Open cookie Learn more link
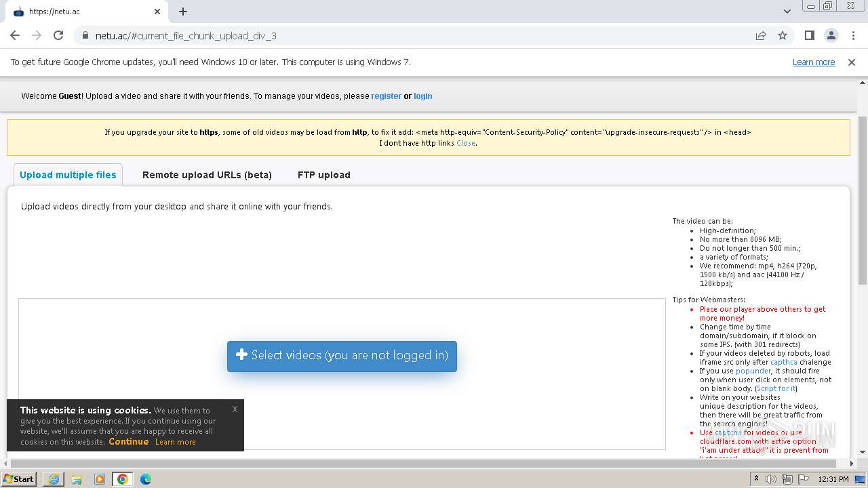This screenshot has width=868, height=488. tap(175, 442)
